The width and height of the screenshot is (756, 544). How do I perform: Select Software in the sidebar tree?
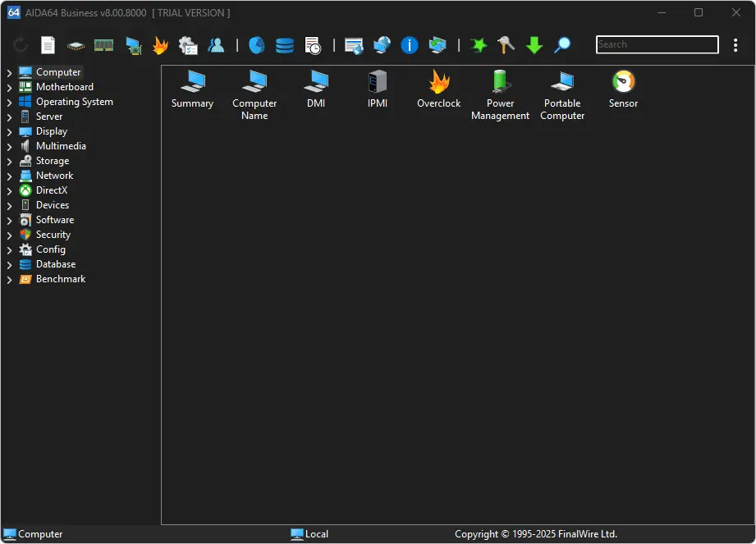55,220
